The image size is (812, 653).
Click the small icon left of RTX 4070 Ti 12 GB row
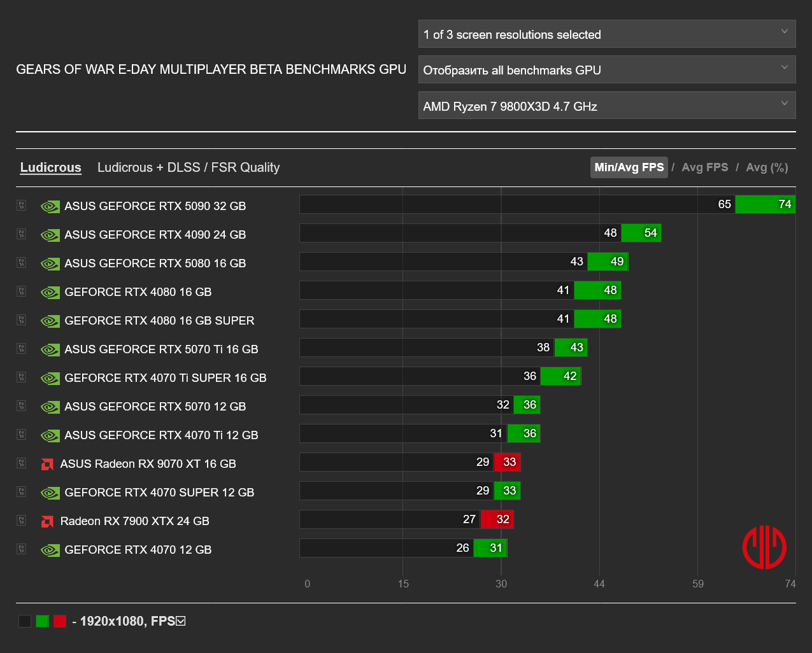tap(21, 434)
